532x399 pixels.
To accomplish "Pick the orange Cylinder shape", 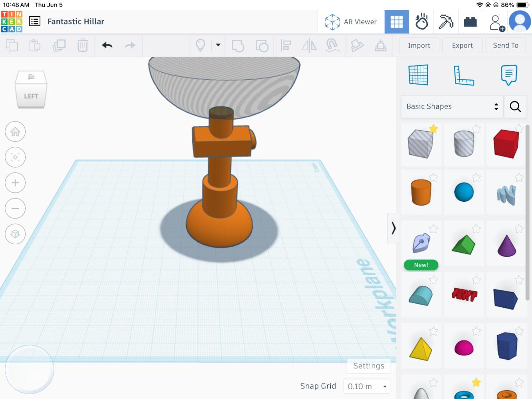I will [x=421, y=192].
